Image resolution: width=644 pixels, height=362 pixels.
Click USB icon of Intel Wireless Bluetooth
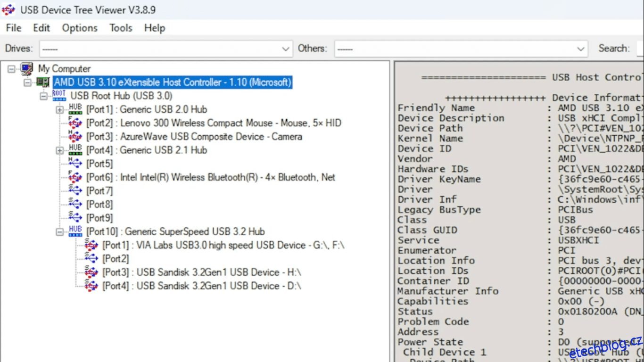(x=75, y=177)
